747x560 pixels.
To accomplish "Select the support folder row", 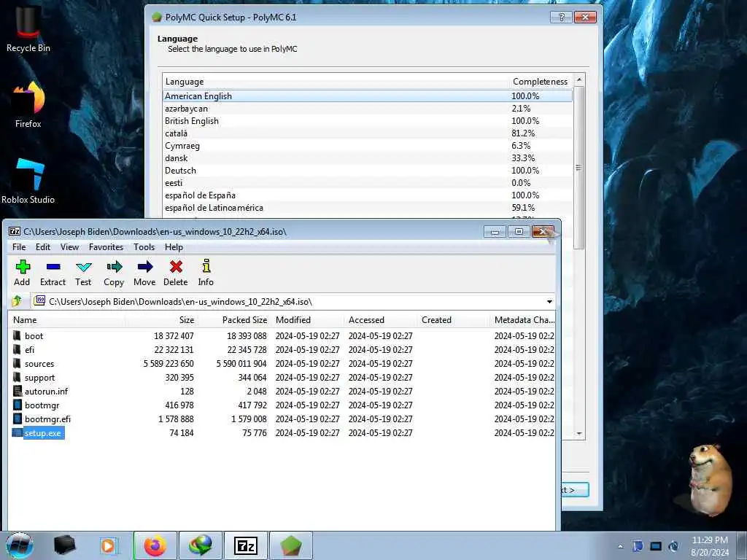I will click(x=282, y=378).
